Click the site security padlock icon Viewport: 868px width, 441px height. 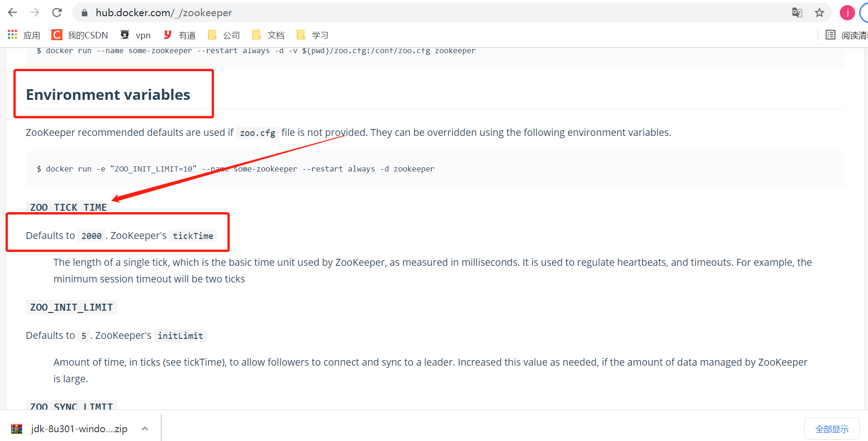tap(84, 12)
